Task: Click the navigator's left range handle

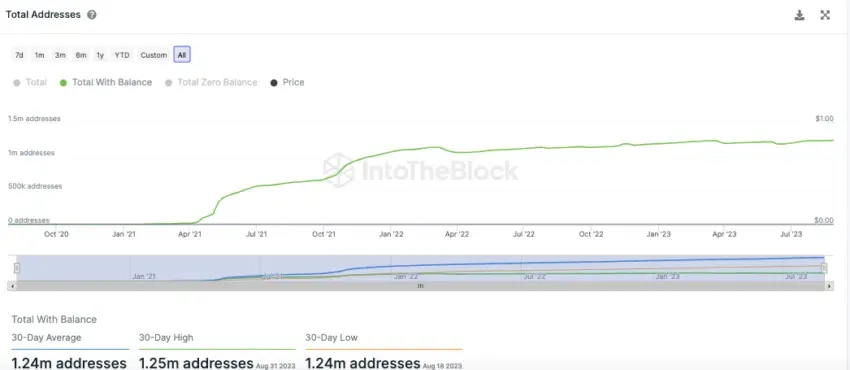Action: coord(17,268)
